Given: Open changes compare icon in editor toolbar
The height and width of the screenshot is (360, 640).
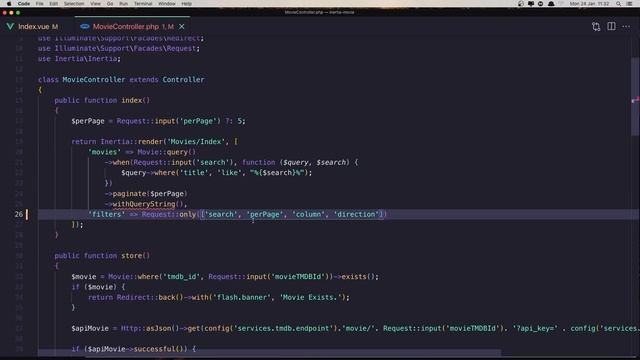Looking at the screenshot, I should (596, 27).
